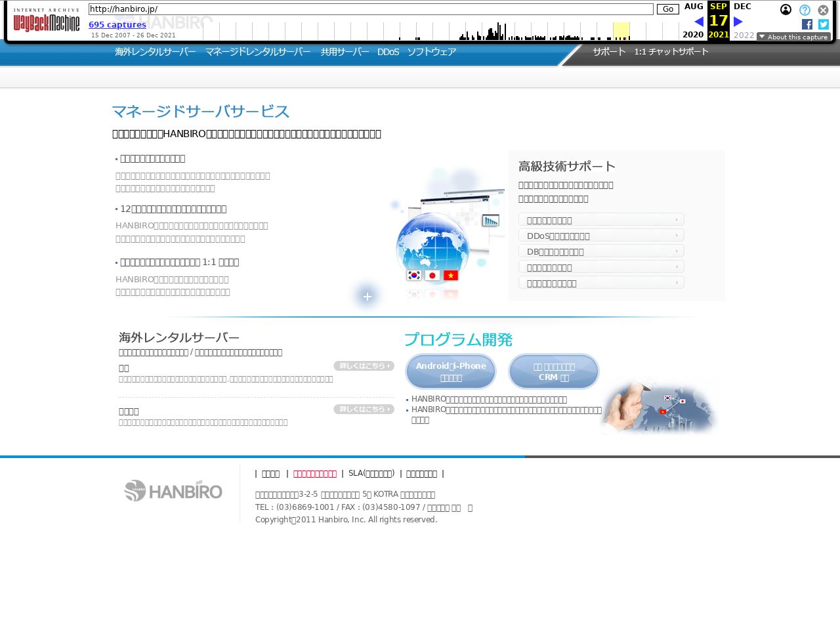The width and height of the screenshot is (840, 630).
Task: Open the ソフトウェア menu
Action: click(x=431, y=52)
